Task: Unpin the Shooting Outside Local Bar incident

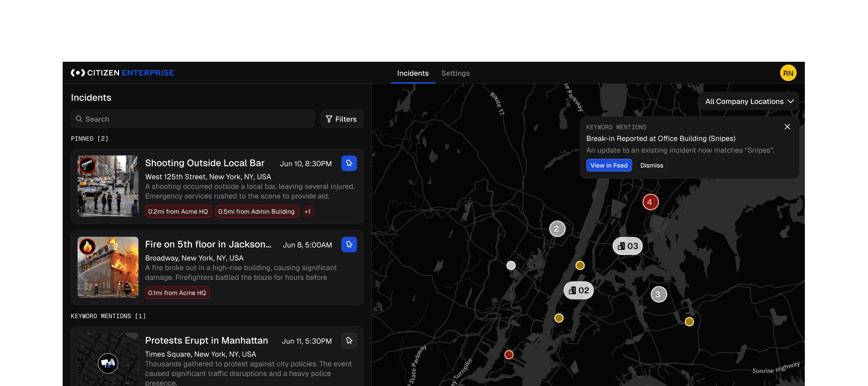Action: click(x=349, y=163)
